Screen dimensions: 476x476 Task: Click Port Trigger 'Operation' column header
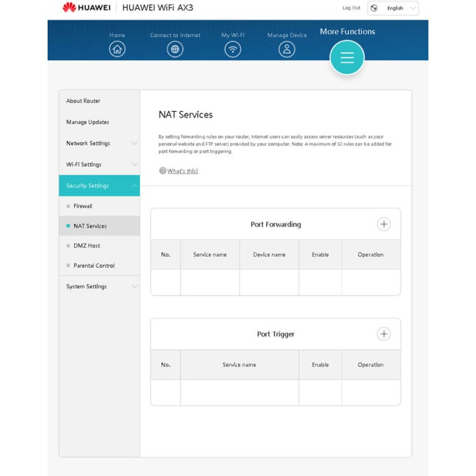[x=371, y=364]
